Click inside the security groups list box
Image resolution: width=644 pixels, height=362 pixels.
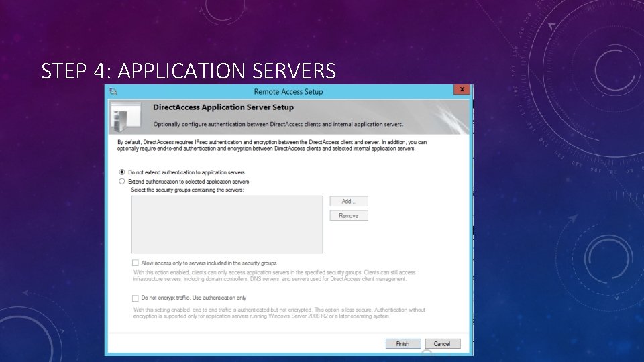227,225
